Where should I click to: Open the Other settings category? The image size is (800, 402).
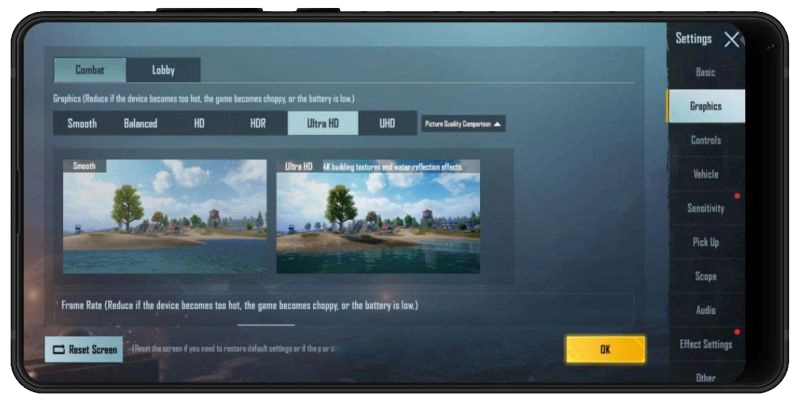point(706,376)
